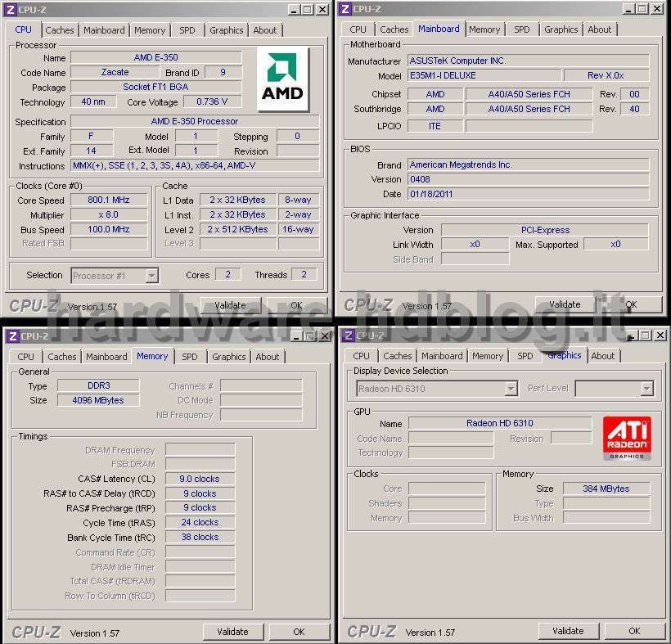Click the BIOS Brand 'American Megatrends Inc.'
The height and width of the screenshot is (644, 671).
tap(528, 164)
